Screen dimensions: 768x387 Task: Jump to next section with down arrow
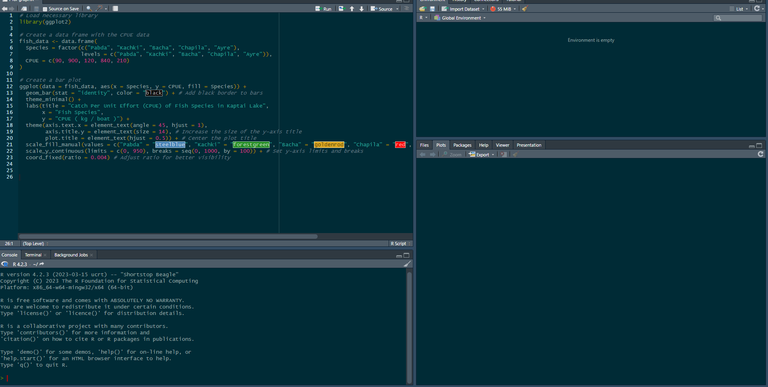click(x=361, y=9)
